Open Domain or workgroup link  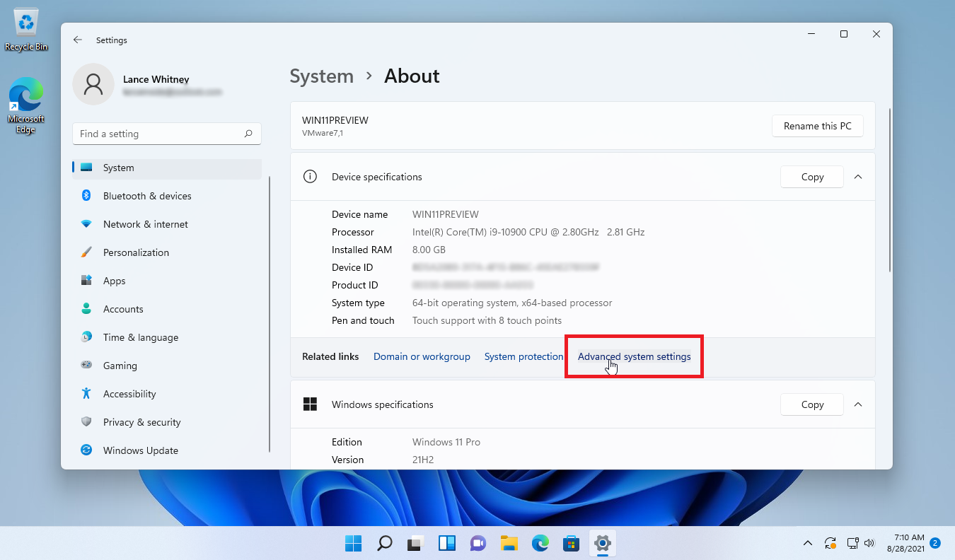422,356
